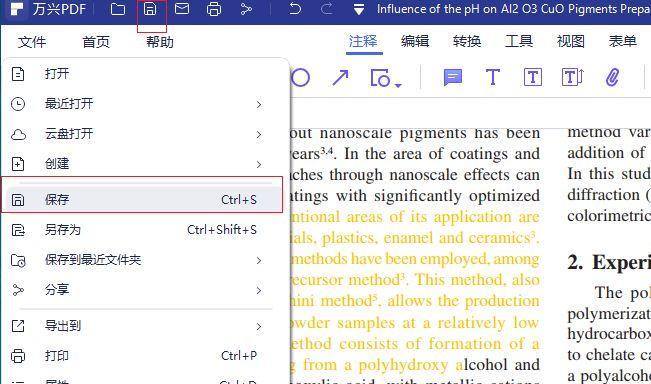
Task: Open file via folder icon in title bar
Action: click(x=118, y=9)
